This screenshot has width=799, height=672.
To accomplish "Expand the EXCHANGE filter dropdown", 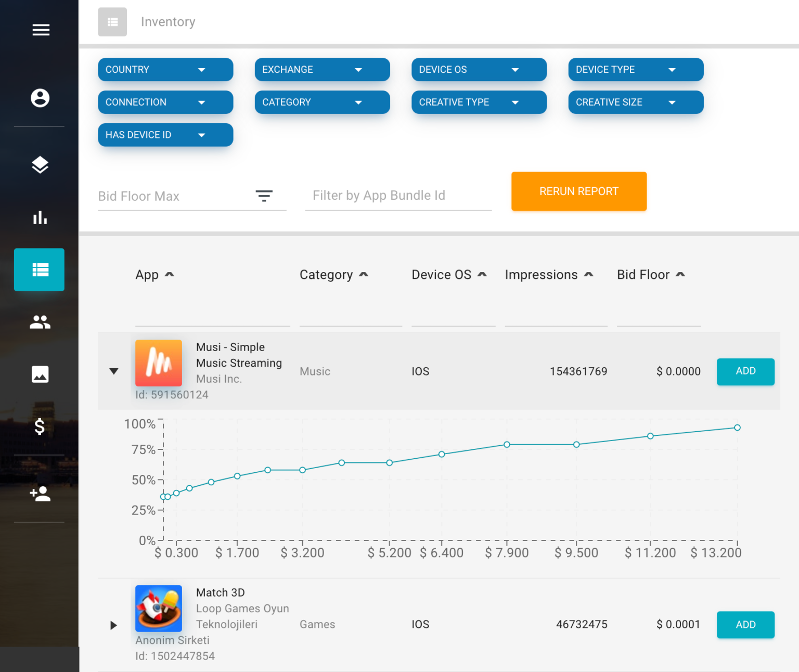I will [x=322, y=70].
